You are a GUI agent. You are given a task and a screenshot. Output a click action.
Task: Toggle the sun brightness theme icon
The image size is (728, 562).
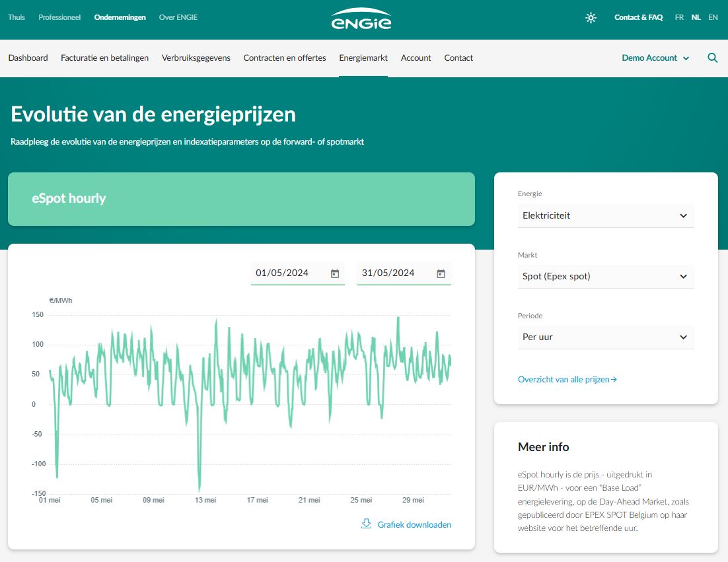[x=591, y=18]
